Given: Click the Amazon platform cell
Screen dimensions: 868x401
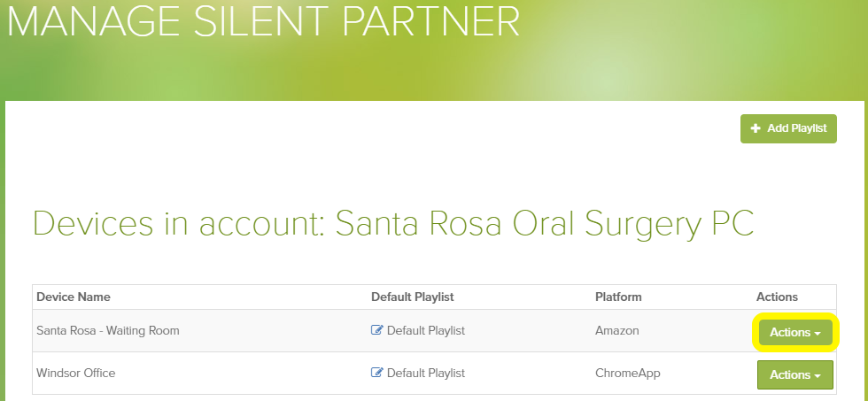Looking at the screenshot, I should coord(617,331).
